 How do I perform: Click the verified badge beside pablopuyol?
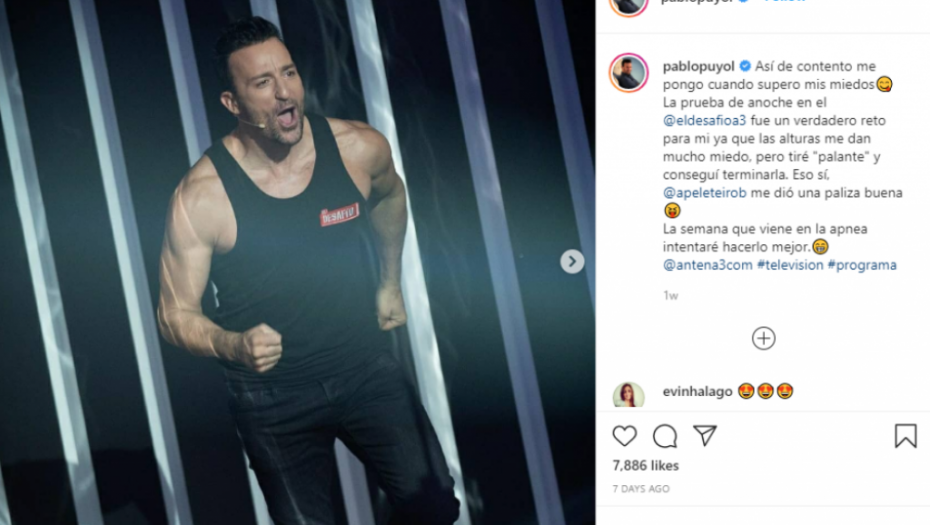[745, 66]
